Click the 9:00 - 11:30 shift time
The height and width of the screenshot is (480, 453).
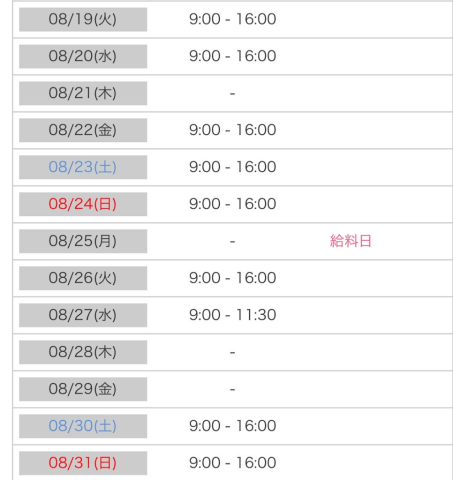click(x=233, y=315)
